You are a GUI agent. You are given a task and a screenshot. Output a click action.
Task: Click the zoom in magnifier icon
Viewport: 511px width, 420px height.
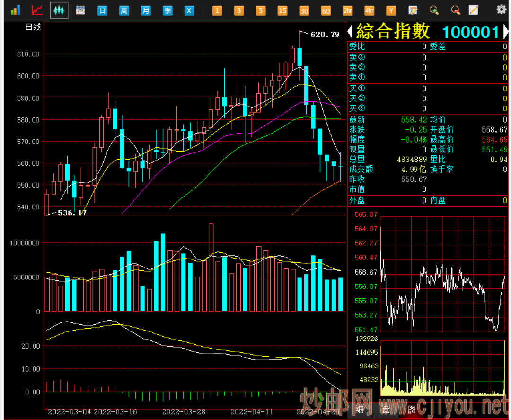coord(434,10)
